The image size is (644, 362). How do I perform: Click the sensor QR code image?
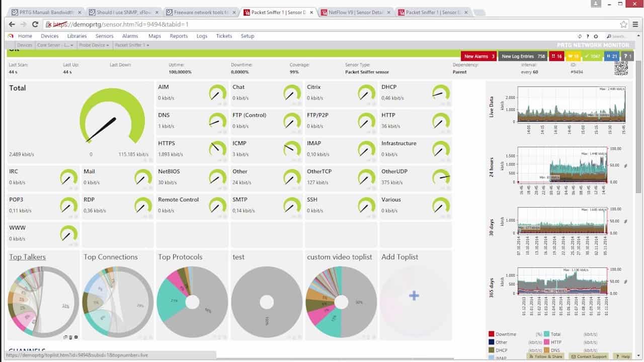point(621,68)
